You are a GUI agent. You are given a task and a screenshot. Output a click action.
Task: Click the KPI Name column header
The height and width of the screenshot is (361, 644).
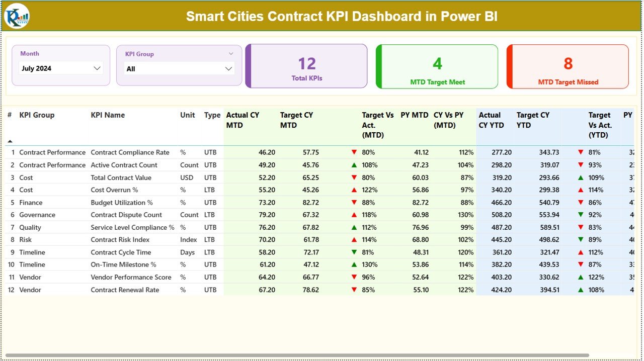click(108, 115)
